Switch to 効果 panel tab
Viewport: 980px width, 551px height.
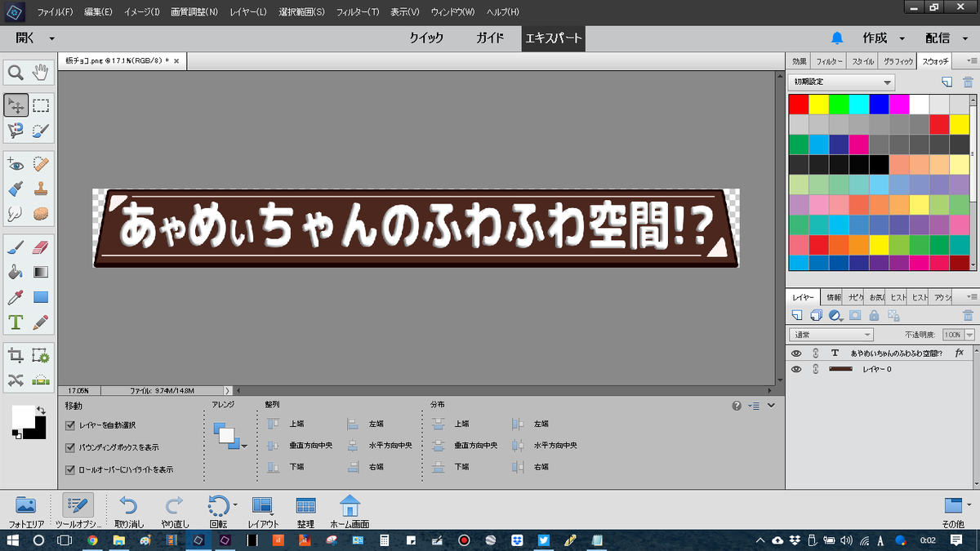coord(799,61)
